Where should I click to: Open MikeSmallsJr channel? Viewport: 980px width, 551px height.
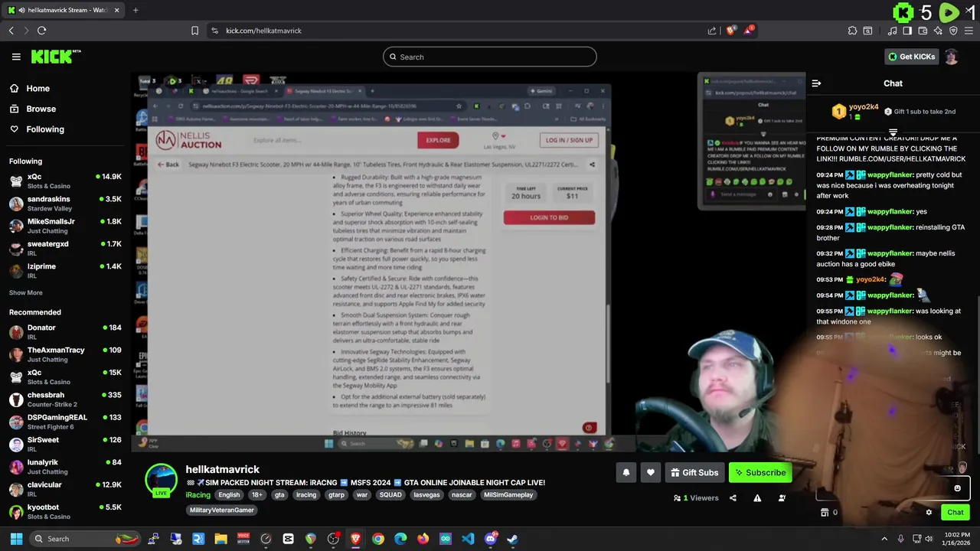click(65, 226)
